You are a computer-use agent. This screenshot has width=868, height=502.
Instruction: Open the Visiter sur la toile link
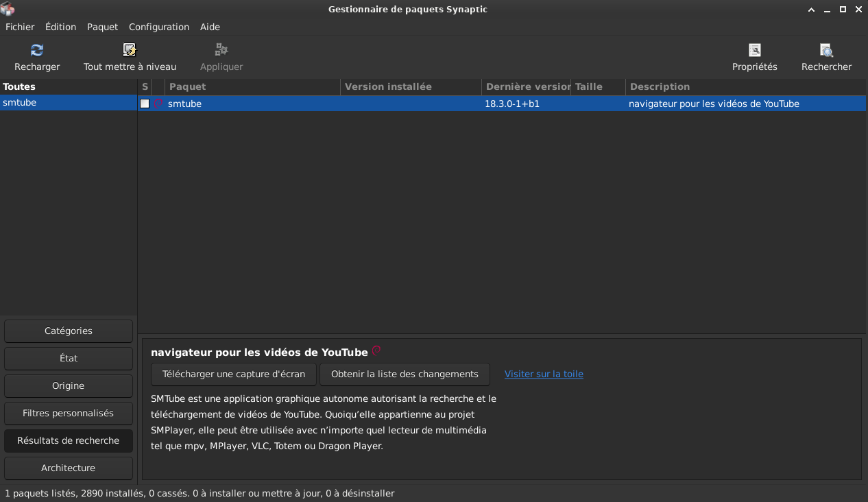coord(543,374)
